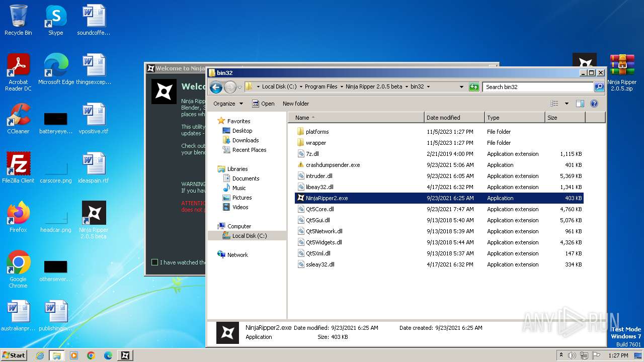Open recent pages dropdown next to Forward
The height and width of the screenshot is (362, 644).
tap(239, 87)
